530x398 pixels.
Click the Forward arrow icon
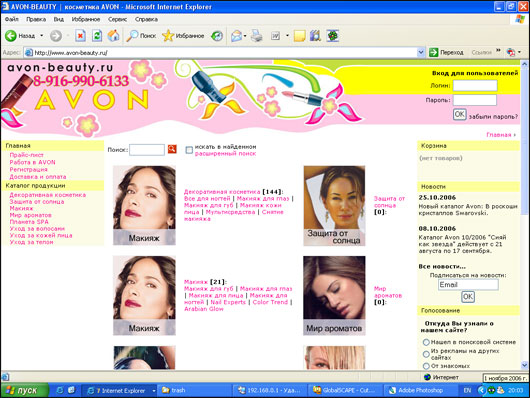[56, 36]
